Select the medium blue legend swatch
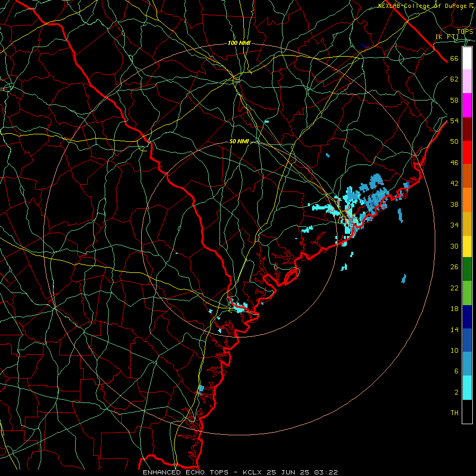 467,340
